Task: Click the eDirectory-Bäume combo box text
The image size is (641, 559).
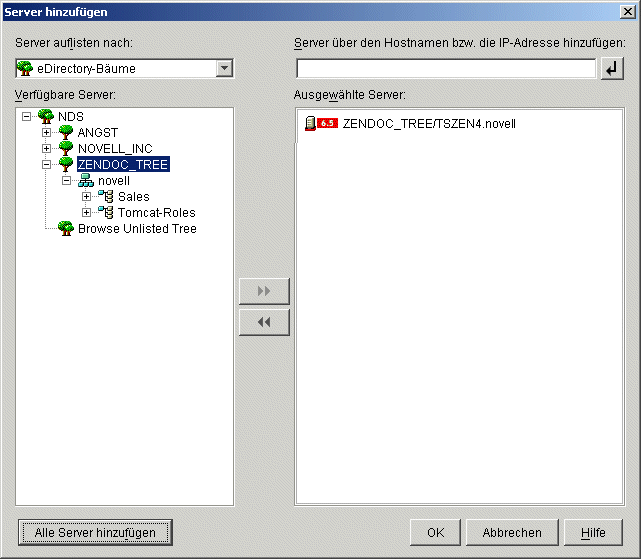Action: click(86, 68)
